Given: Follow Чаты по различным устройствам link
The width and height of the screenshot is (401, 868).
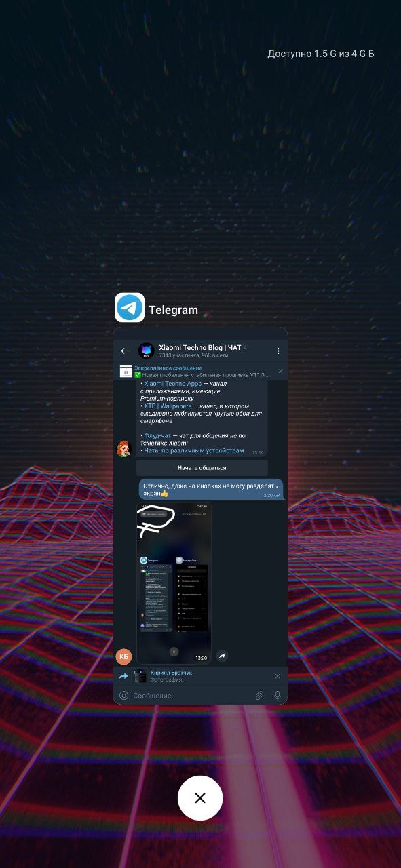Looking at the screenshot, I should (193, 450).
